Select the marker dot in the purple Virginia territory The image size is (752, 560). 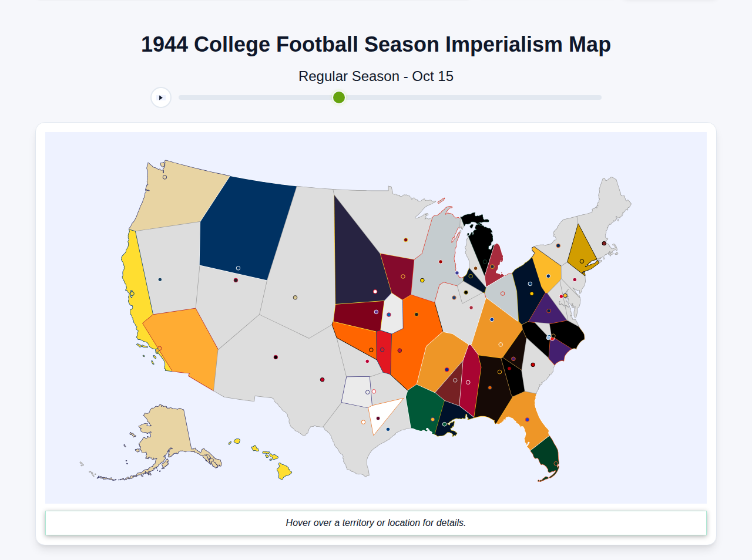point(549,311)
